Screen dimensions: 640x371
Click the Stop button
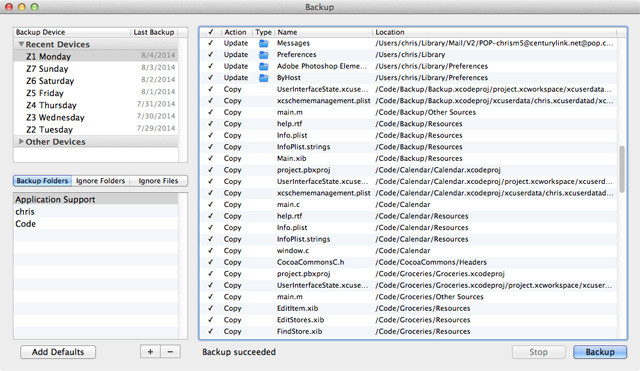pos(539,352)
